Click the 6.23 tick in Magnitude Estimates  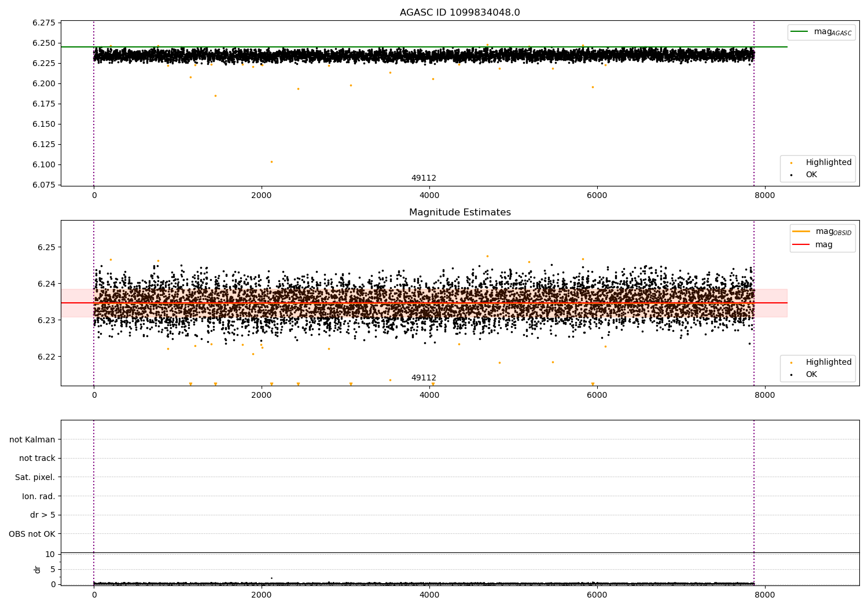click(47, 321)
